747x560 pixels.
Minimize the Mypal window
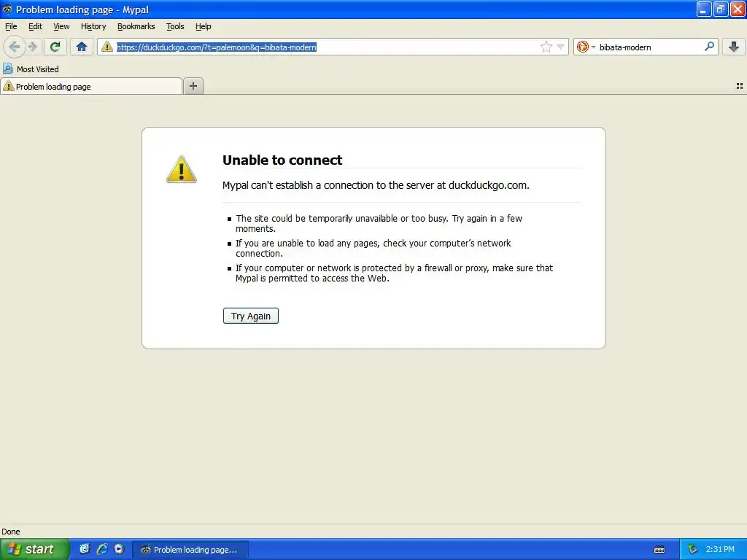click(x=704, y=9)
